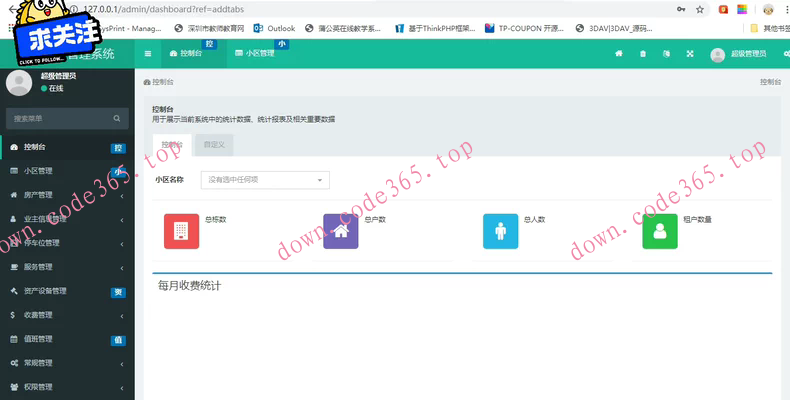Click the coffee icon beside 服务管理
Image resolution: width=790 pixels, height=400 pixels.
(14, 267)
